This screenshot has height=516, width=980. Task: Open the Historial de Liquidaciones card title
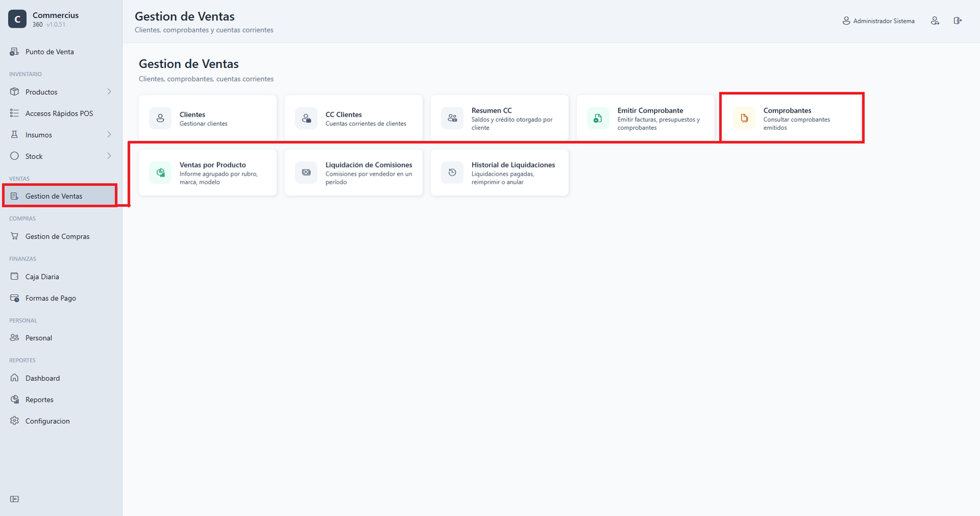tap(513, 165)
